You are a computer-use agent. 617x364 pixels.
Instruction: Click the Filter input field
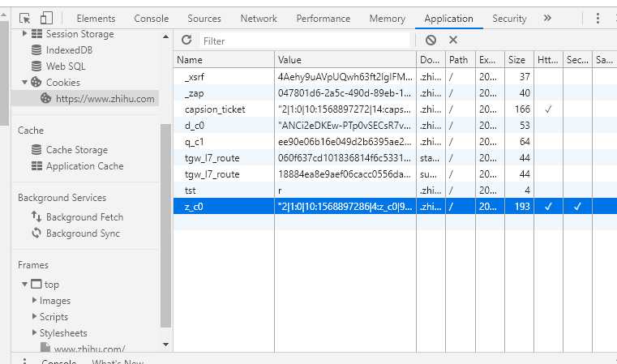pyautogui.click(x=305, y=41)
